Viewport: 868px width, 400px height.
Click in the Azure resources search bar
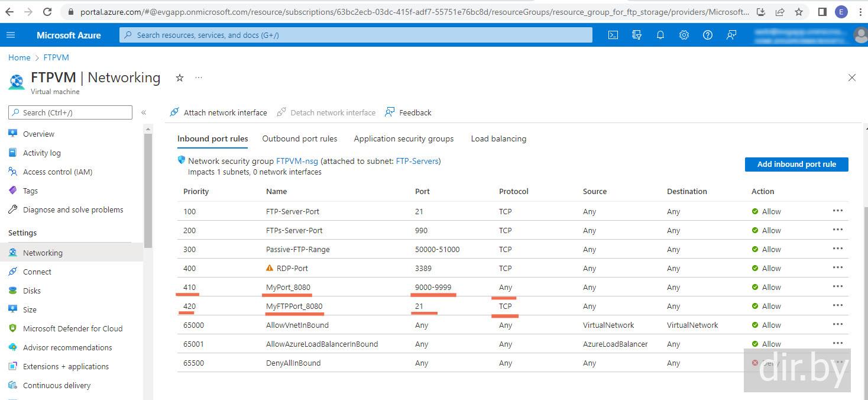[355, 35]
